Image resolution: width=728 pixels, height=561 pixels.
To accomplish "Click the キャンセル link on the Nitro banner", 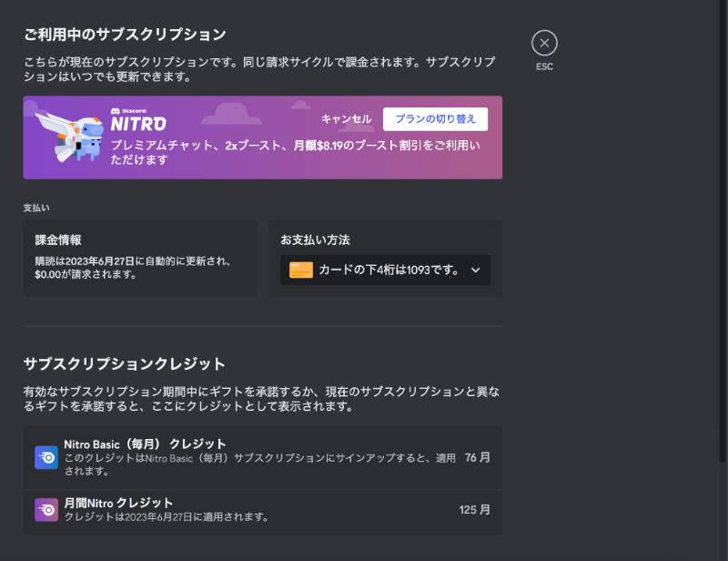I will coord(347,119).
